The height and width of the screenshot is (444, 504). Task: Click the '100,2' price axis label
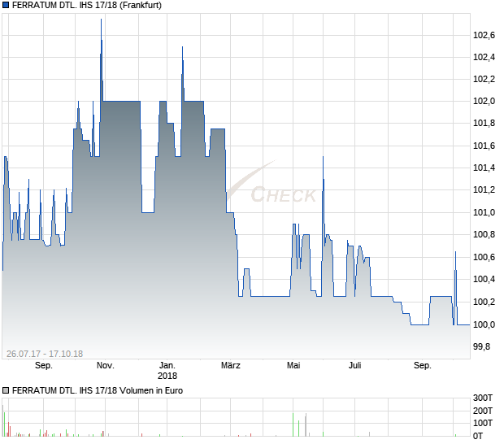tap(484, 302)
